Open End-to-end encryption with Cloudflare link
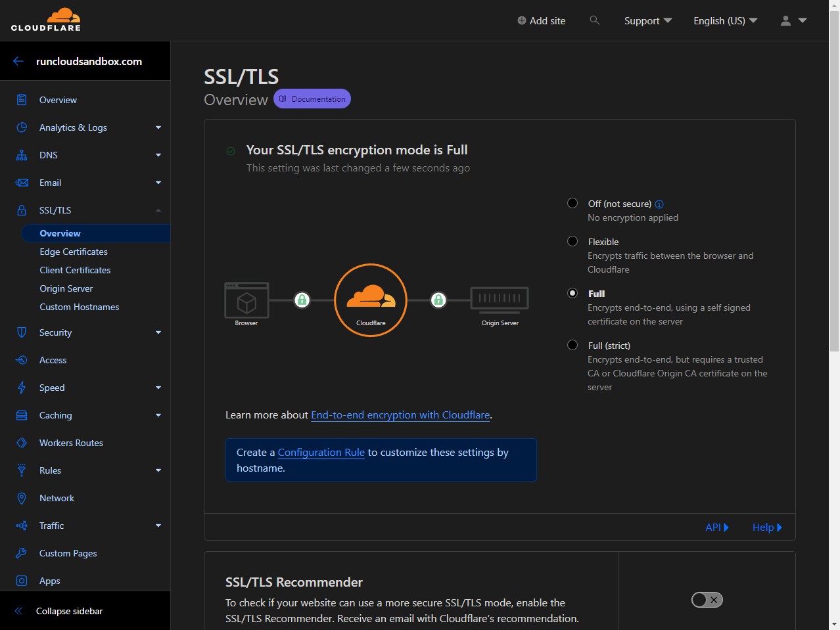The width and height of the screenshot is (840, 630). click(x=400, y=415)
